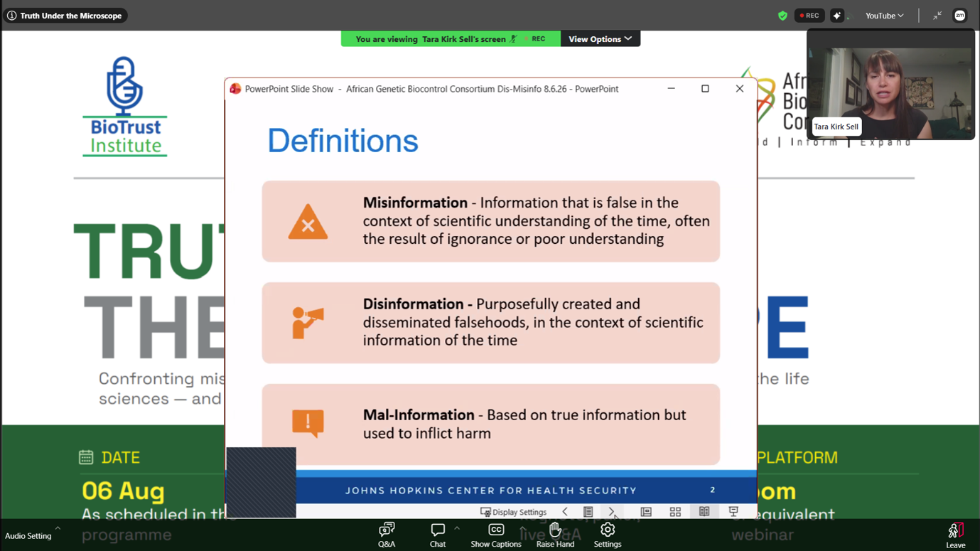Expand the Audio Setting caret menu

(58, 528)
